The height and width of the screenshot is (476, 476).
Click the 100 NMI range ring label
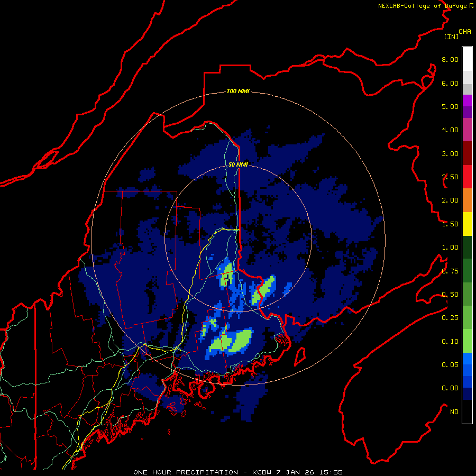[x=238, y=91]
